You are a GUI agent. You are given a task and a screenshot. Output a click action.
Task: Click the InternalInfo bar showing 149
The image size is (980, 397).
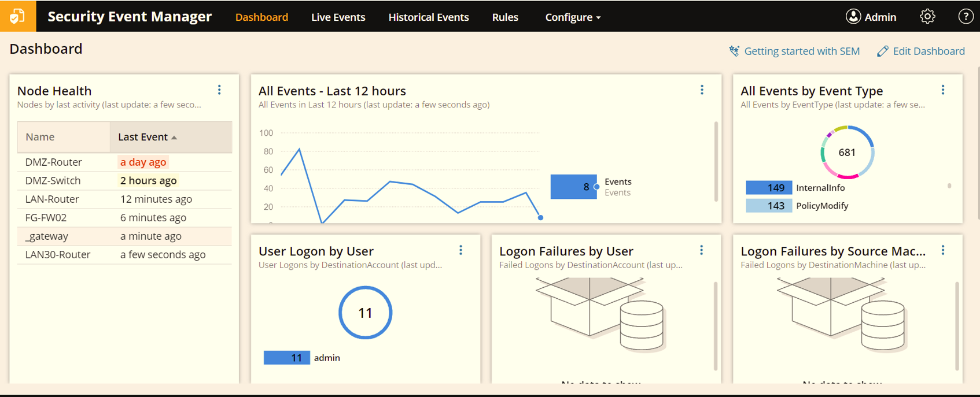[x=769, y=188]
